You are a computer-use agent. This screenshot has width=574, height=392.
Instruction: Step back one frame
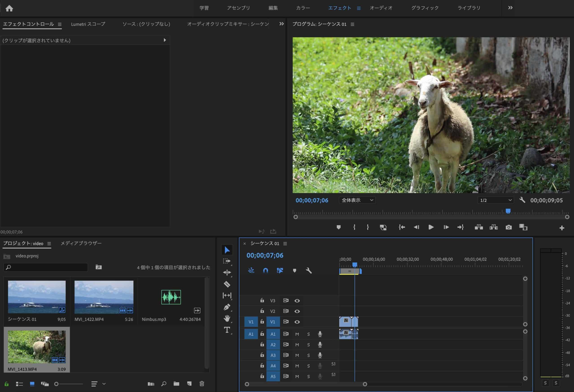[x=416, y=227]
